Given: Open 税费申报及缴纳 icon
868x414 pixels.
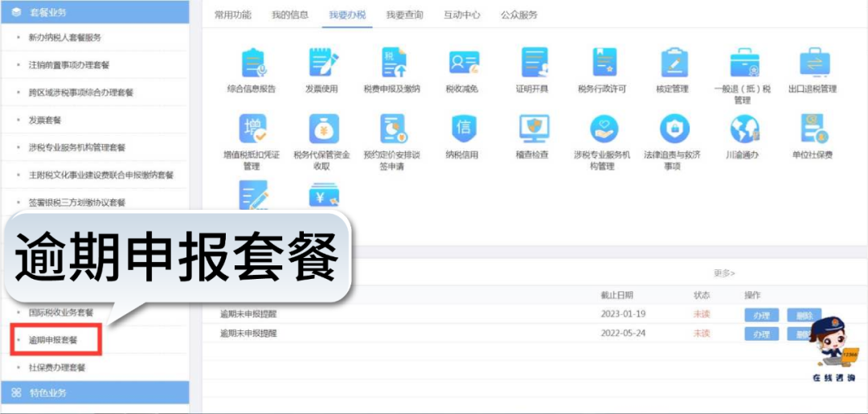Looking at the screenshot, I should tap(392, 63).
